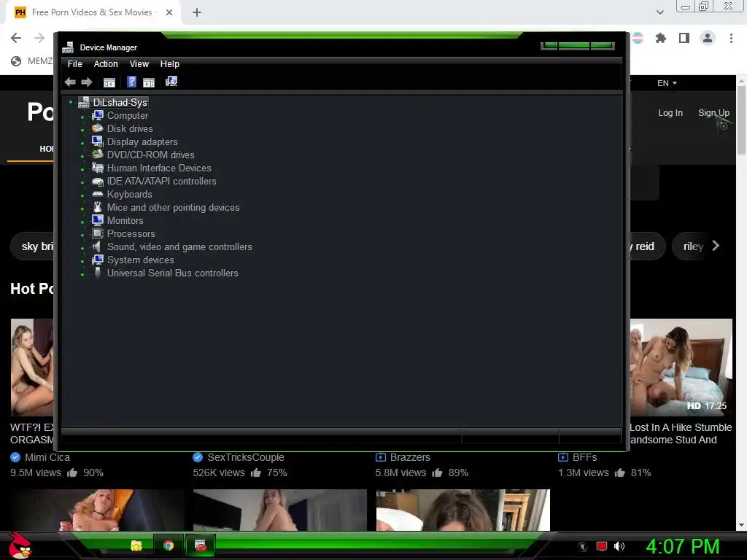Click the Log In link on webpage
The image size is (747, 560).
[x=670, y=113]
